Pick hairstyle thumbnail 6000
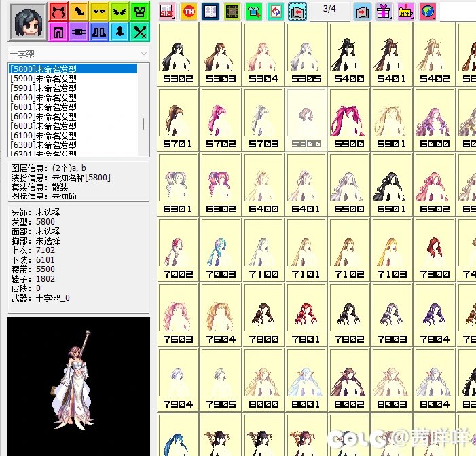 click(x=435, y=119)
